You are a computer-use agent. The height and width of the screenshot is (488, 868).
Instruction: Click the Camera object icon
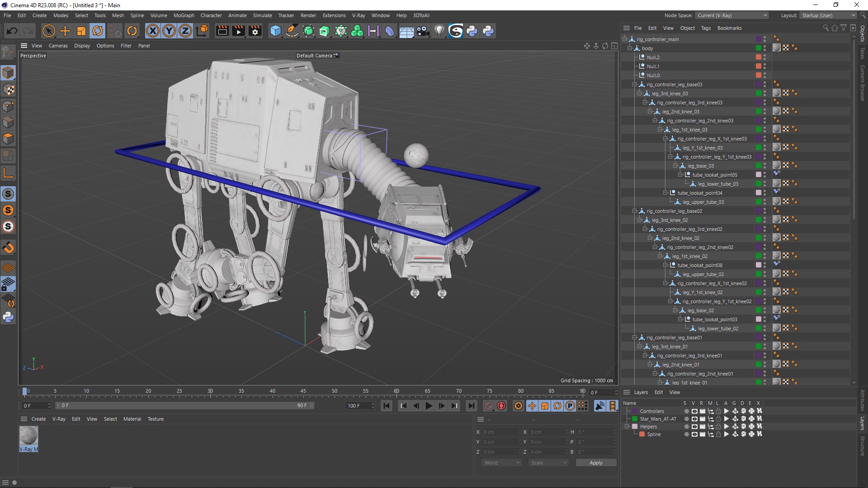pos(423,31)
